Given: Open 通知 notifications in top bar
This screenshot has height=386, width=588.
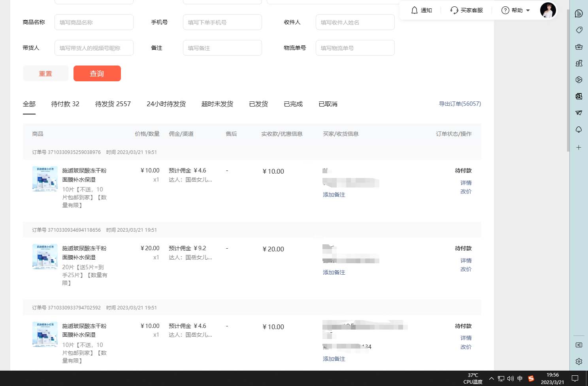Looking at the screenshot, I should coord(421,10).
